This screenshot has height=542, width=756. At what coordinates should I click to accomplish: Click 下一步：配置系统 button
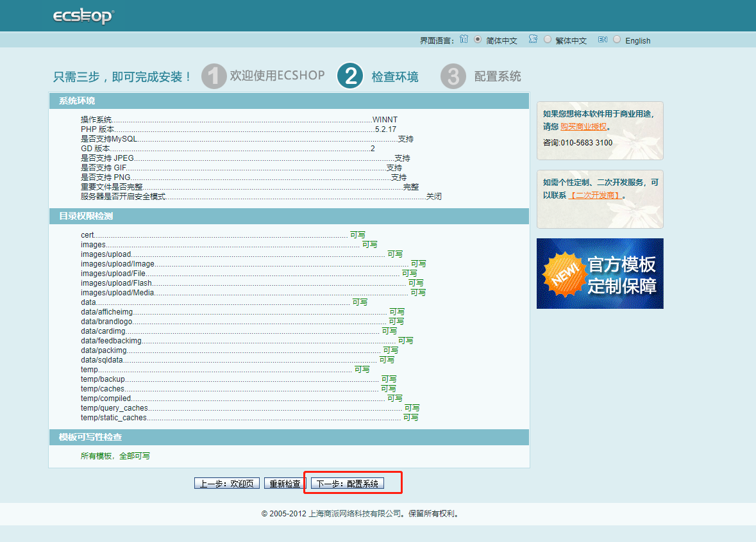[x=347, y=483]
